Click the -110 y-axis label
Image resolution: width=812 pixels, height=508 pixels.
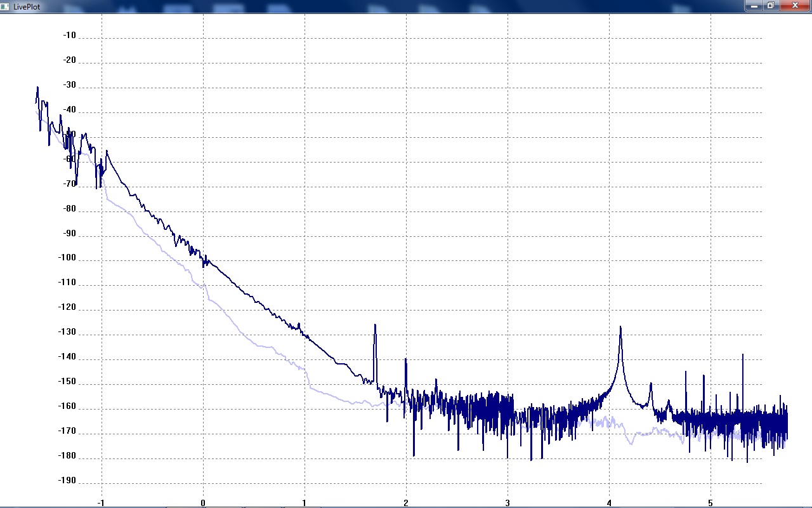click(67, 283)
